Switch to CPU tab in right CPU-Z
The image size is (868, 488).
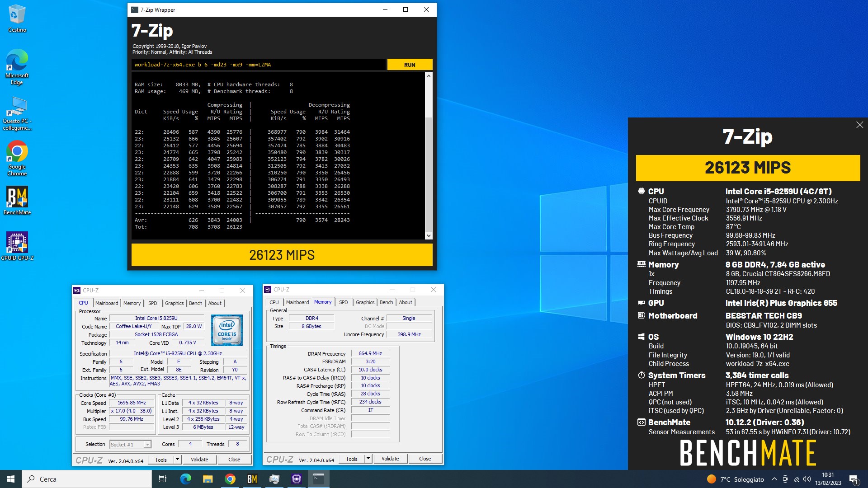point(274,302)
